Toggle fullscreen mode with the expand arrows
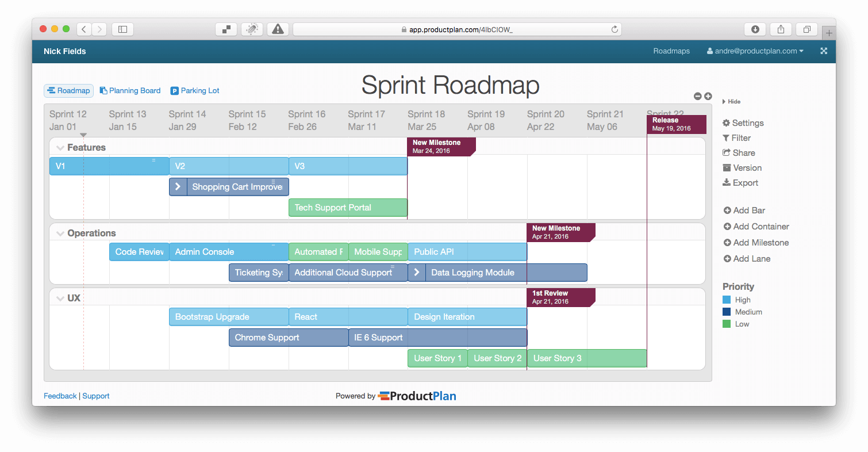Screen dimensions: 868x452 coord(823,51)
